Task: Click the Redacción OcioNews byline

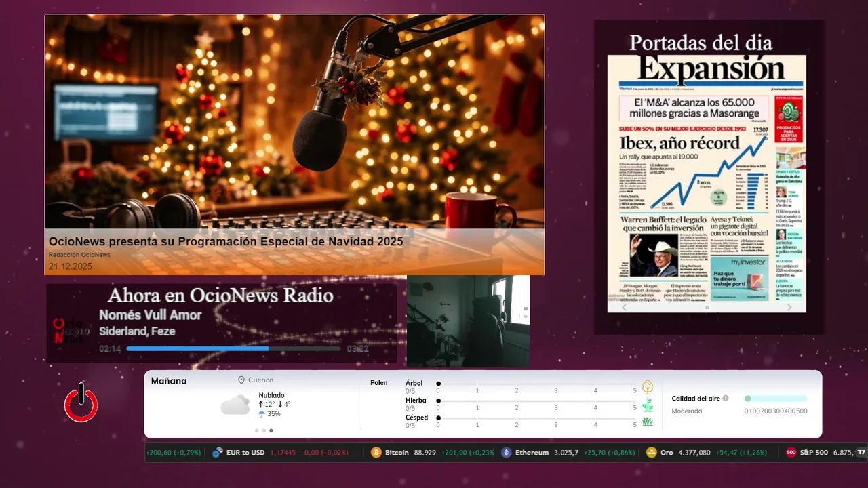Action: pyautogui.click(x=79, y=255)
